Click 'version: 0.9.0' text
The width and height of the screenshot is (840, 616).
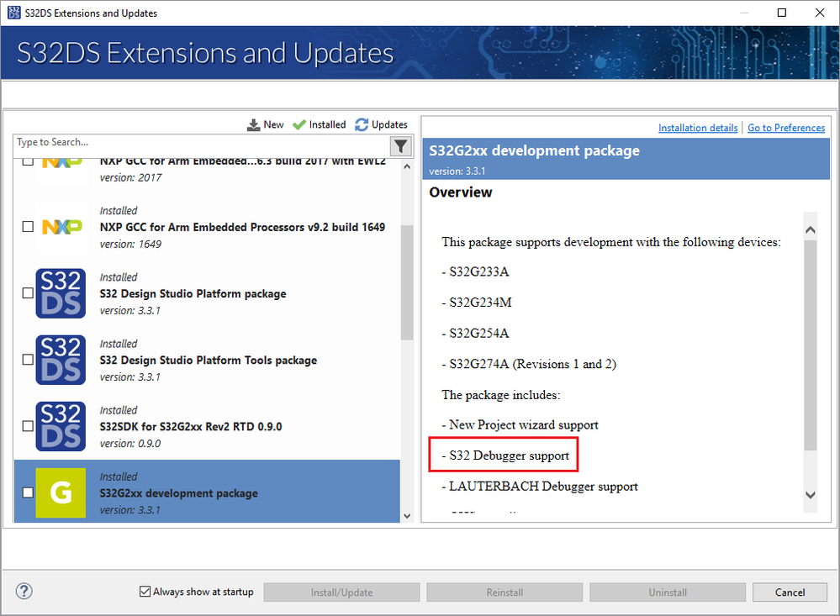pyautogui.click(x=130, y=444)
